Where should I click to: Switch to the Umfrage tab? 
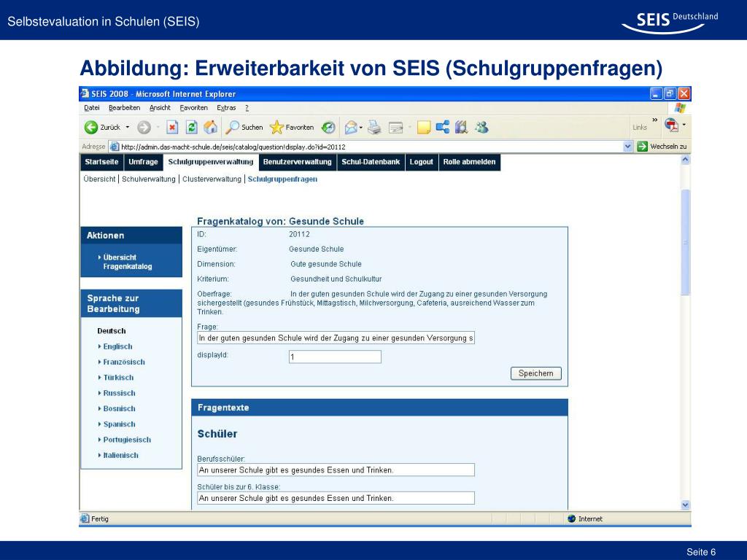click(x=143, y=162)
